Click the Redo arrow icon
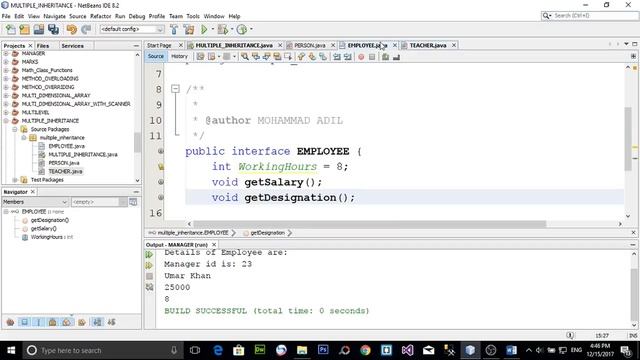 [86, 29]
